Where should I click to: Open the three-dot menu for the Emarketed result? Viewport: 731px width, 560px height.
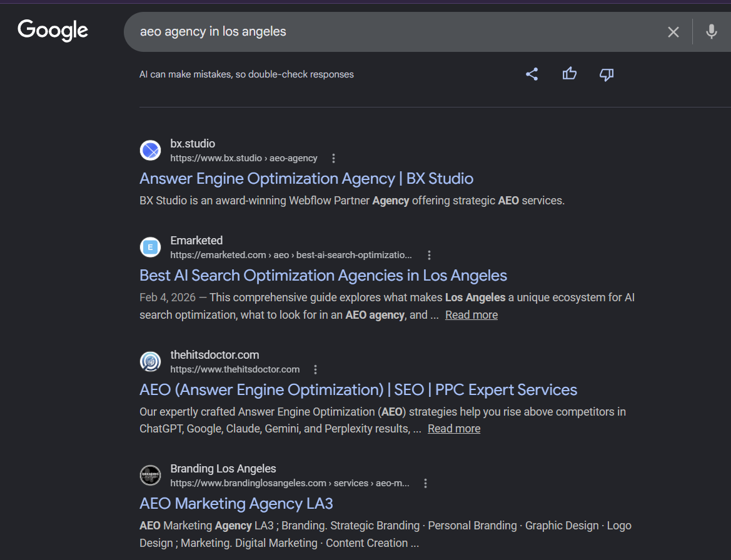pos(429,255)
